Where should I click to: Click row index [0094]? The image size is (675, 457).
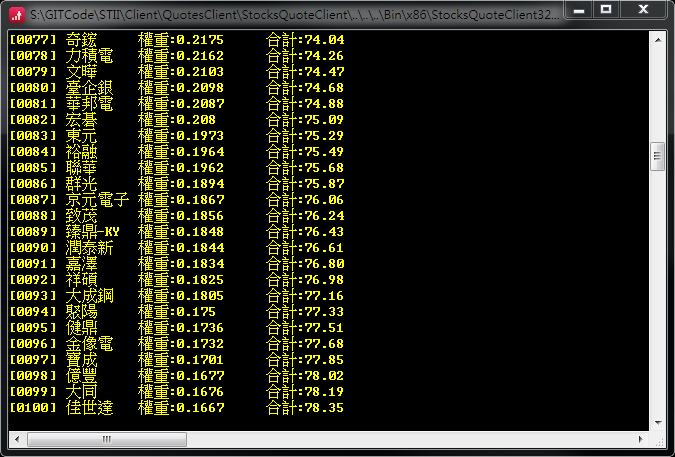click(33, 312)
